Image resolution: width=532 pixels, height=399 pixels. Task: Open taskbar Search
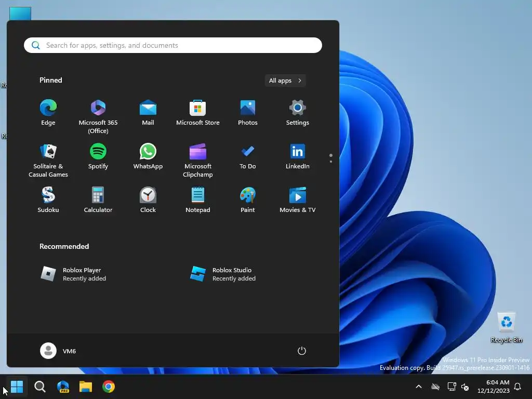pos(39,387)
